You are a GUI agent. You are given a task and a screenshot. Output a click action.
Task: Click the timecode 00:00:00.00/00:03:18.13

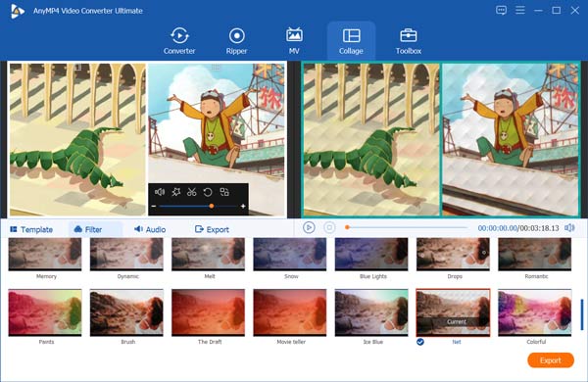518,228
